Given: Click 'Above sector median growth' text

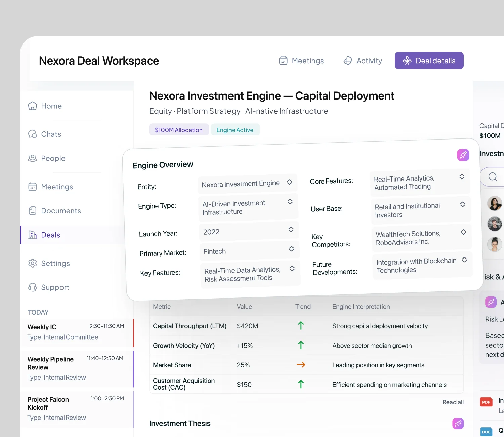Looking at the screenshot, I should tap(372, 345).
